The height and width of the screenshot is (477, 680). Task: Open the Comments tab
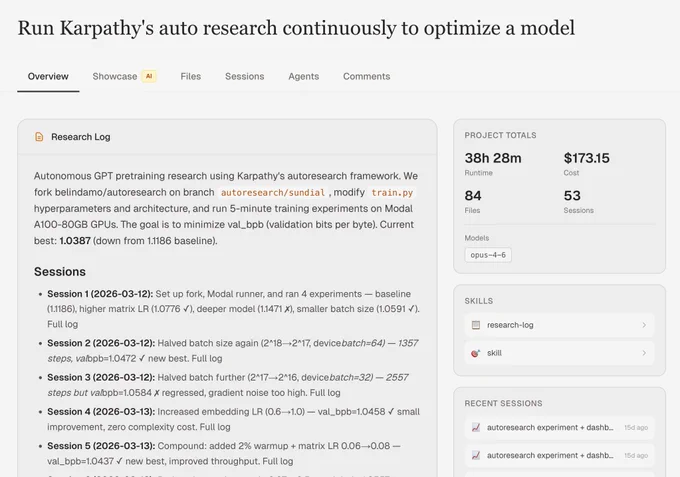point(366,76)
